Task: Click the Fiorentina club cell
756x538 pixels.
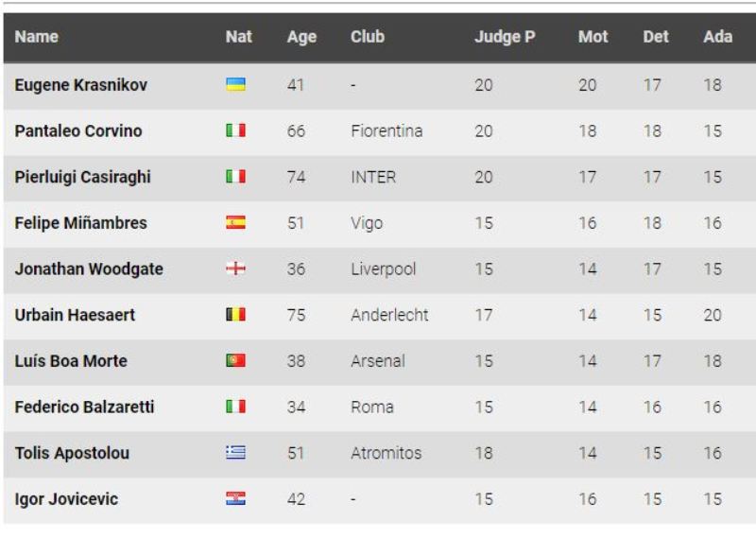Action: click(387, 131)
